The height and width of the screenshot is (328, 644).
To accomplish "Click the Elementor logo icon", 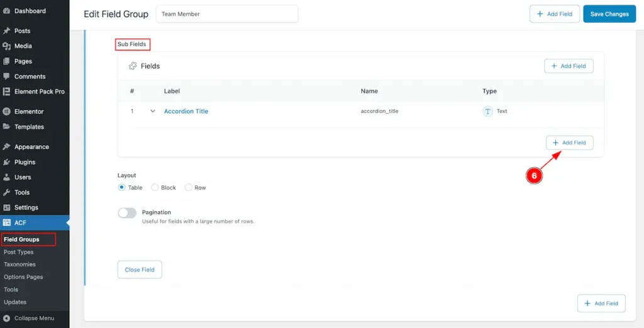I will point(7,111).
